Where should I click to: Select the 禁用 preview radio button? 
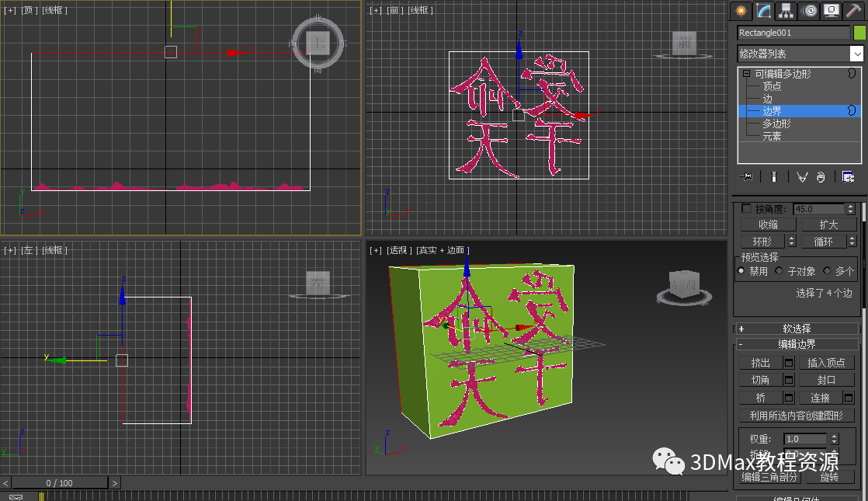741,271
